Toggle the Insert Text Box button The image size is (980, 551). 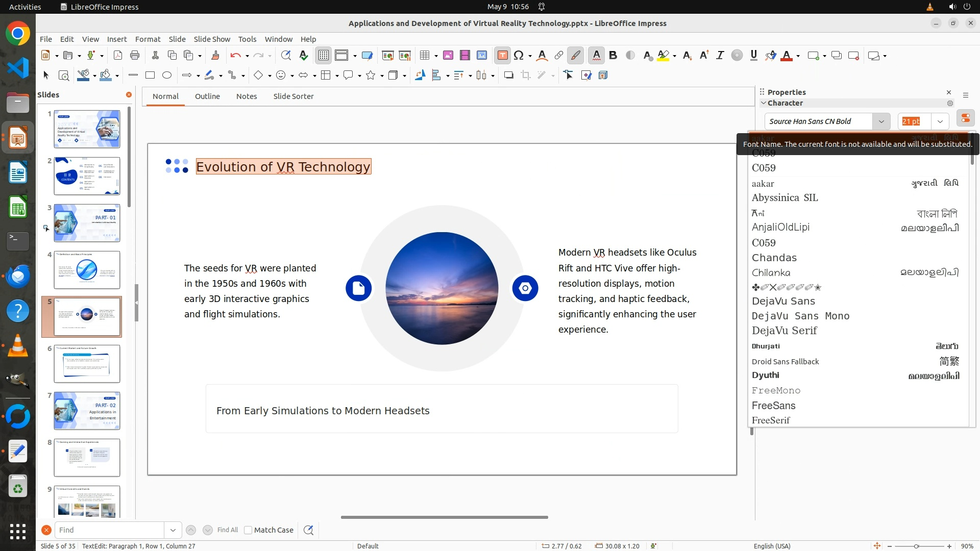[x=502, y=56]
